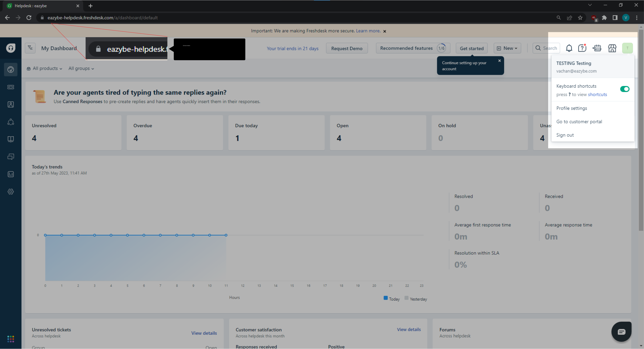This screenshot has height=349, width=644.
Task: Open the Tickets icon in left sidebar
Action: click(10, 87)
